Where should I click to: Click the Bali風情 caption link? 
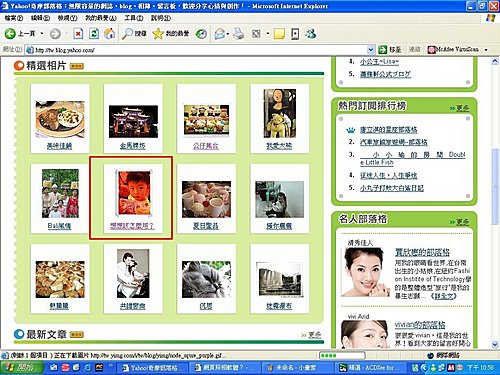point(59,226)
